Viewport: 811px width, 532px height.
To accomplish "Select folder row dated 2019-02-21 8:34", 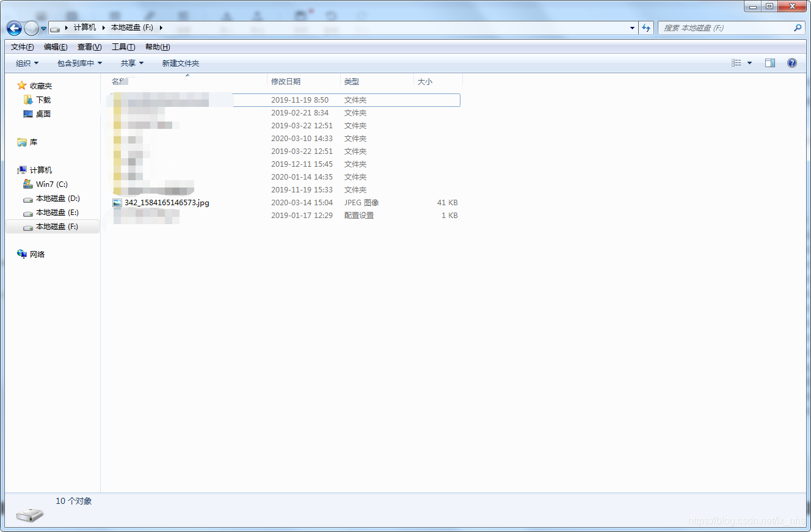I will (285, 112).
